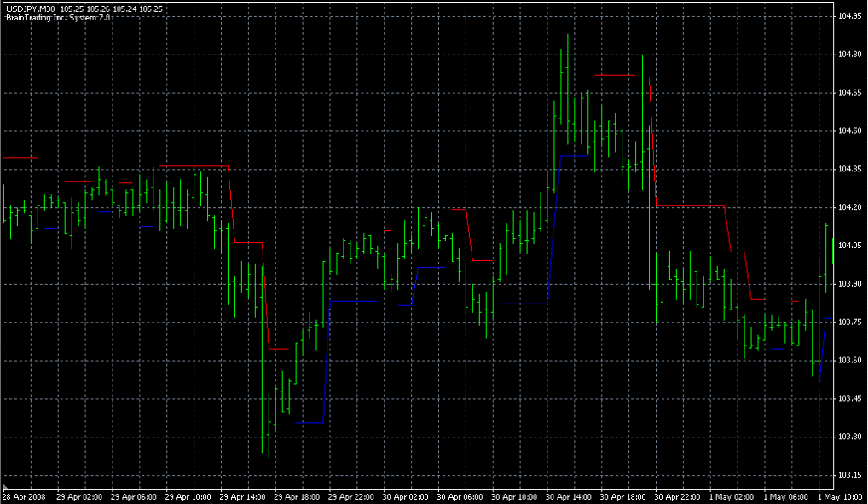Click the 30 Apr 02:00 time label
868x504 pixels.
pos(406,496)
